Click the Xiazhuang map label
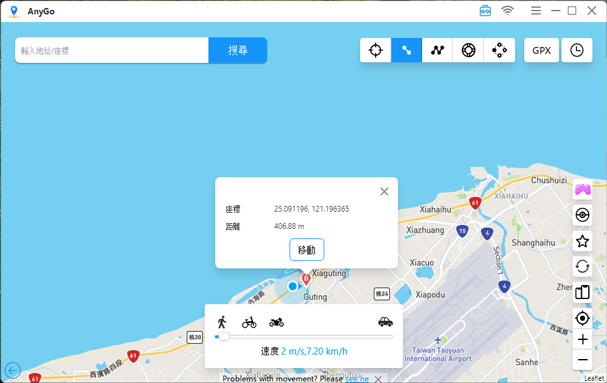 point(425,230)
